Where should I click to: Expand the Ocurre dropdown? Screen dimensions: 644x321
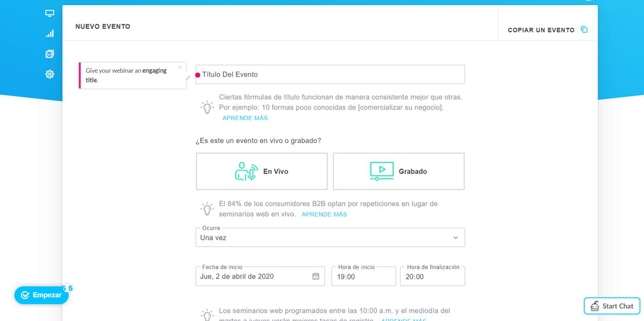pyautogui.click(x=330, y=238)
